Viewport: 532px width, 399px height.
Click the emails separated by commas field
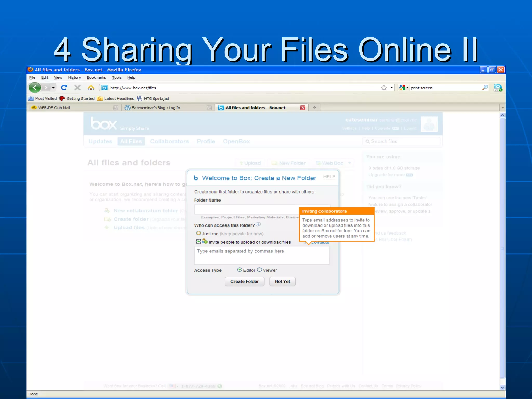pyautogui.click(x=262, y=255)
